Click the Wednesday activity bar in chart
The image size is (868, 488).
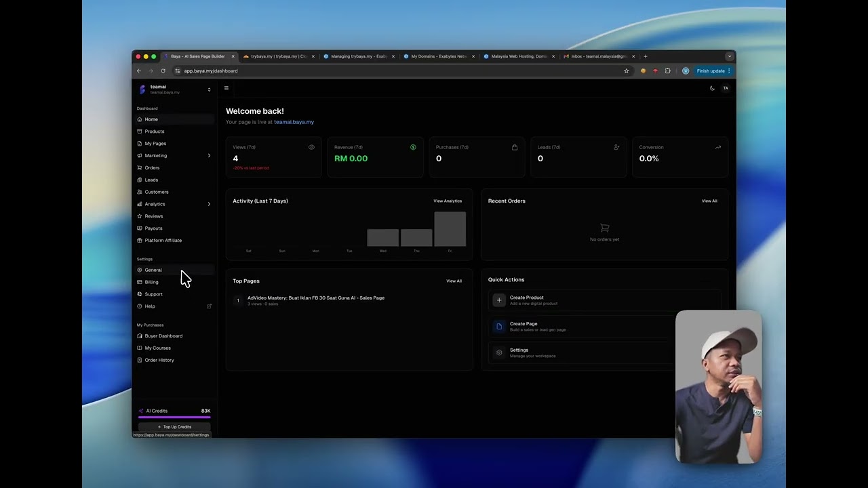click(x=383, y=238)
